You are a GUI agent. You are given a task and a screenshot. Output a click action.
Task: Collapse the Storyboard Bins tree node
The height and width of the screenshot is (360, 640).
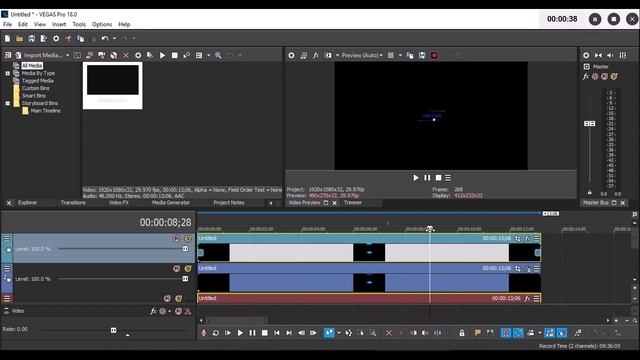(x=8, y=103)
